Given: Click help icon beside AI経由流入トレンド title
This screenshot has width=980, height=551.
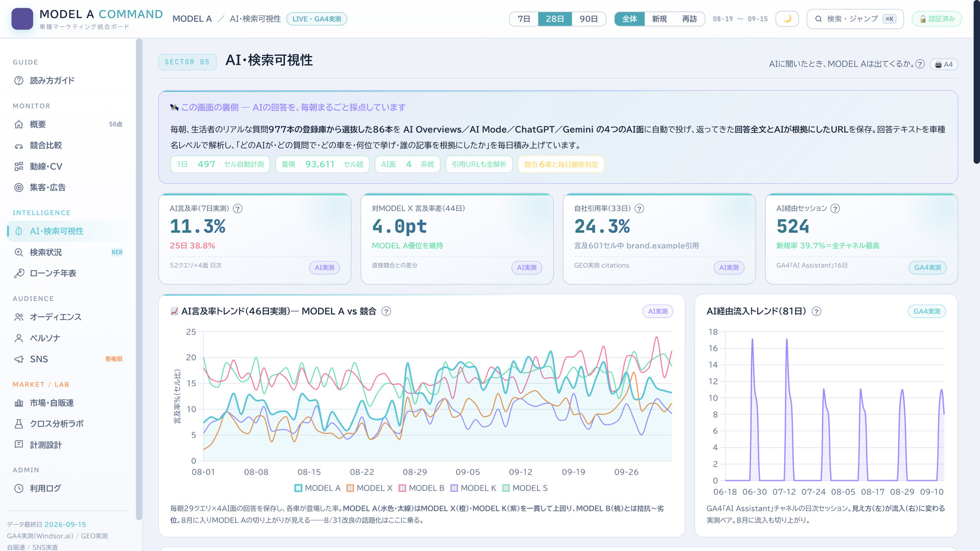Looking at the screenshot, I should 816,311.
